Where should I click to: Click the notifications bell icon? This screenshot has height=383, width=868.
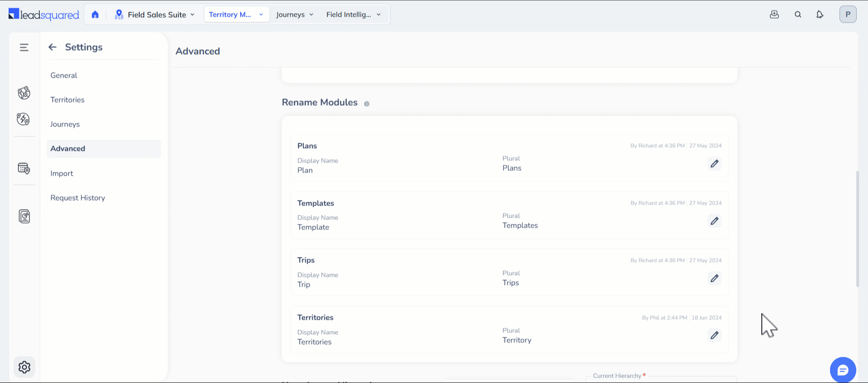820,14
